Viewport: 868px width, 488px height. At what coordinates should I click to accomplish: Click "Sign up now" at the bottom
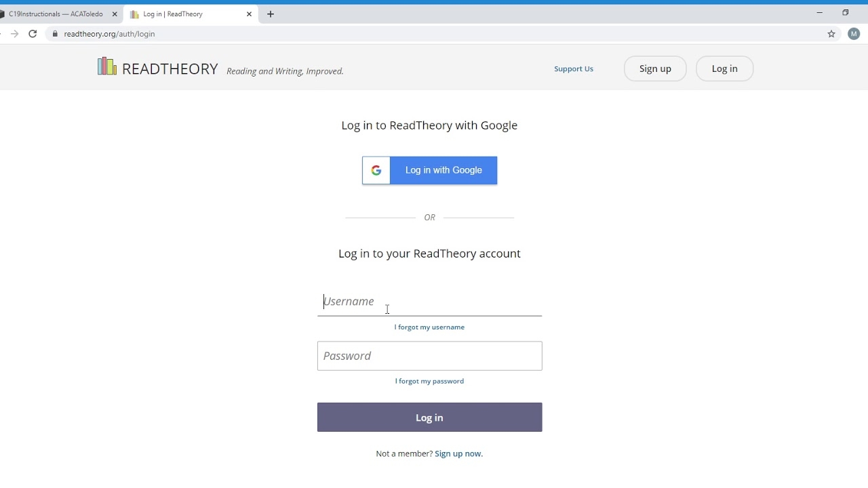pyautogui.click(x=458, y=453)
